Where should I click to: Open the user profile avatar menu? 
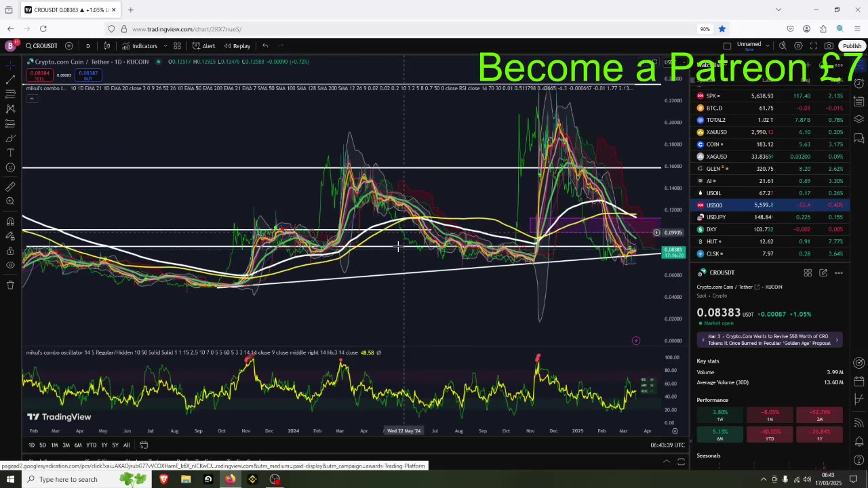10,46
